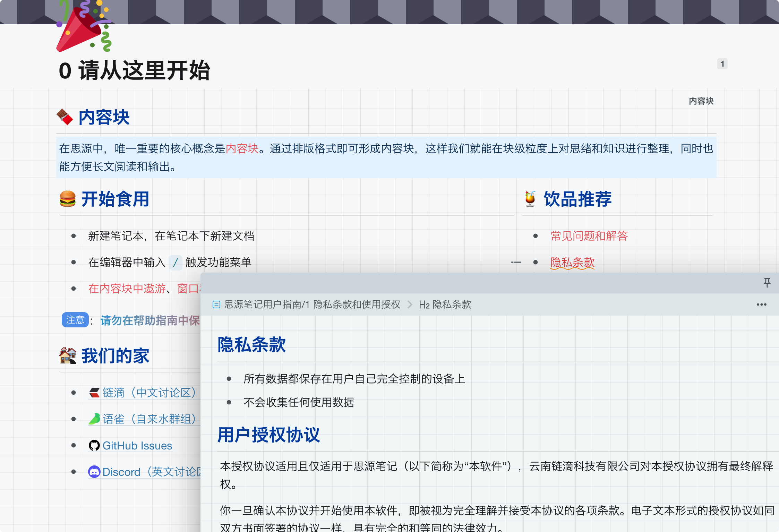Screen dimensions: 779x532
Task: Select H2 隐私条款 breadcrumb item
Action: (445, 304)
